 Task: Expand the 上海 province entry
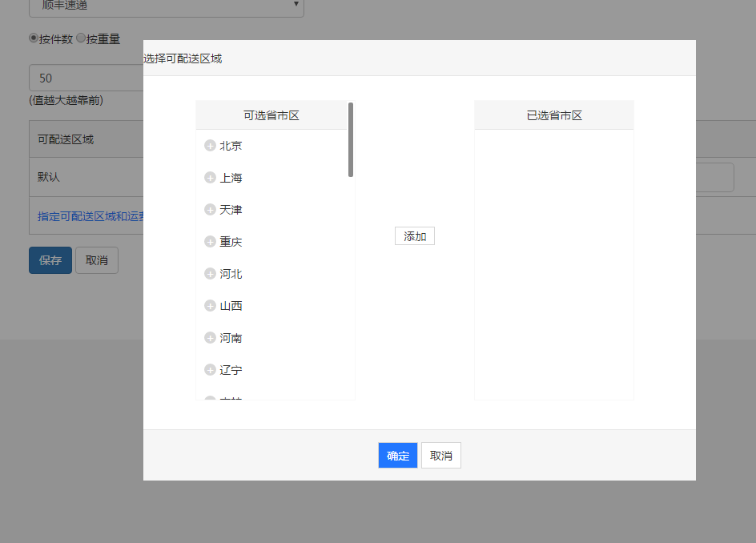209,177
